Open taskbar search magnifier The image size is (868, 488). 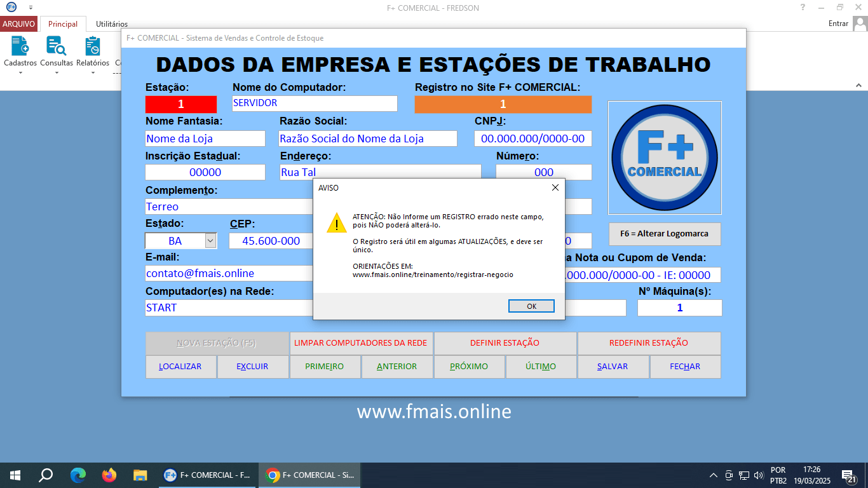46,475
